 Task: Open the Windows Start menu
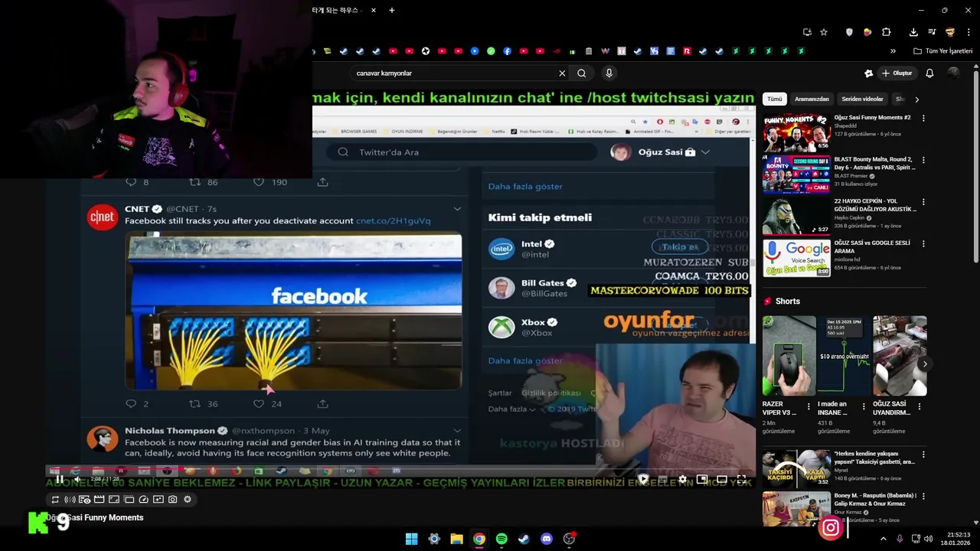tap(411, 539)
